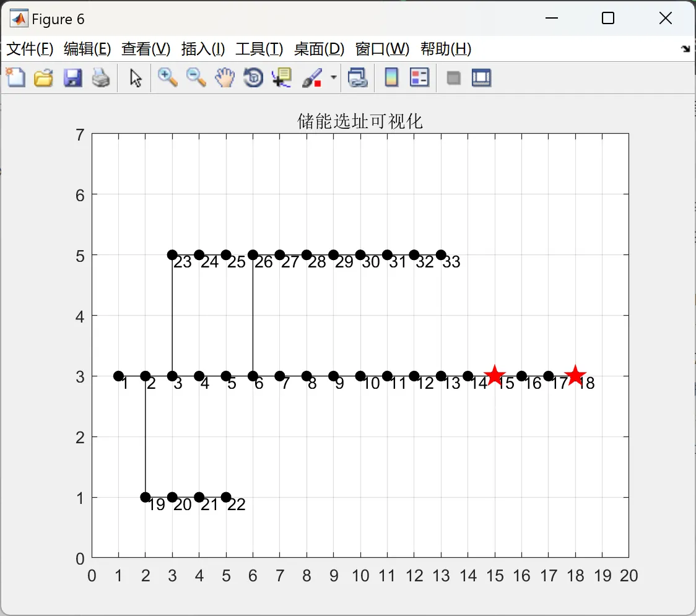
Task: Print the figure using the printer icon
Action: pos(101,78)
